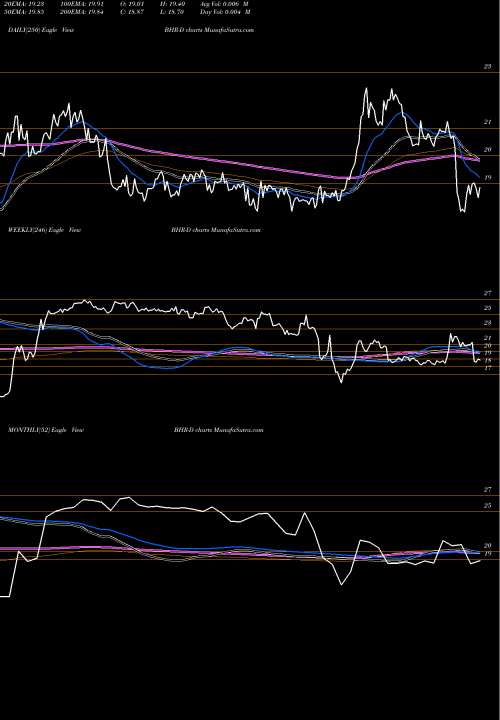The image size is (500, 720).
Task: Click the 27 price label on monthly chart
Action: [487, 489]
